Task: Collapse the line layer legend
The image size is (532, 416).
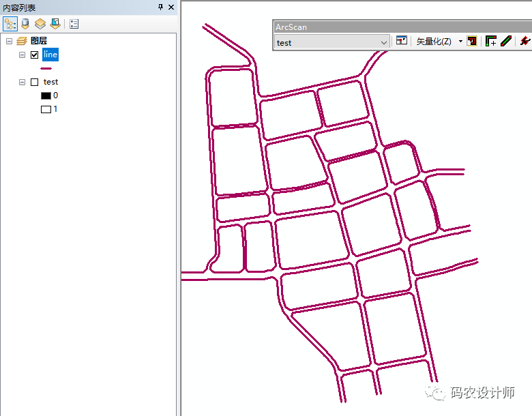Action: tap(22, 55)
